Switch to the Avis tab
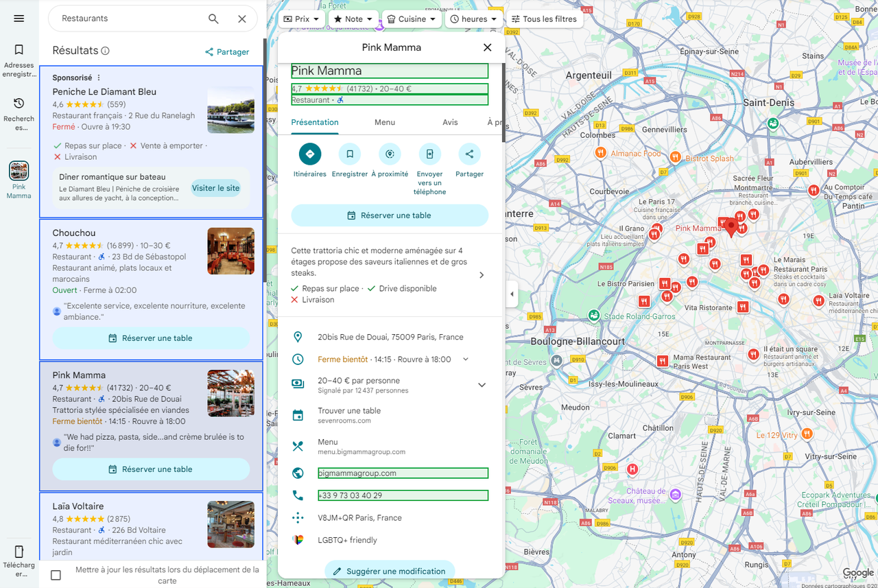 pyautogui.click(x=450, y=122)
